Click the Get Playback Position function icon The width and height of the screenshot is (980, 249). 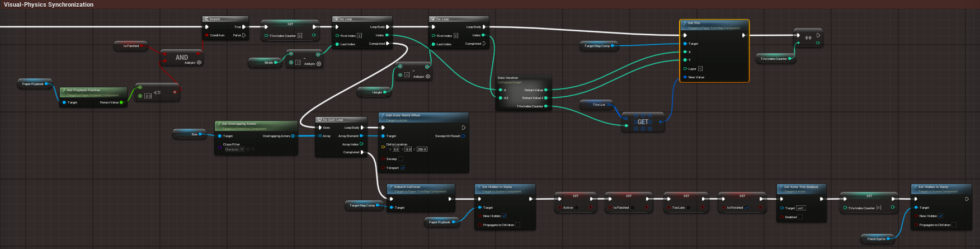tap(64, 90)
